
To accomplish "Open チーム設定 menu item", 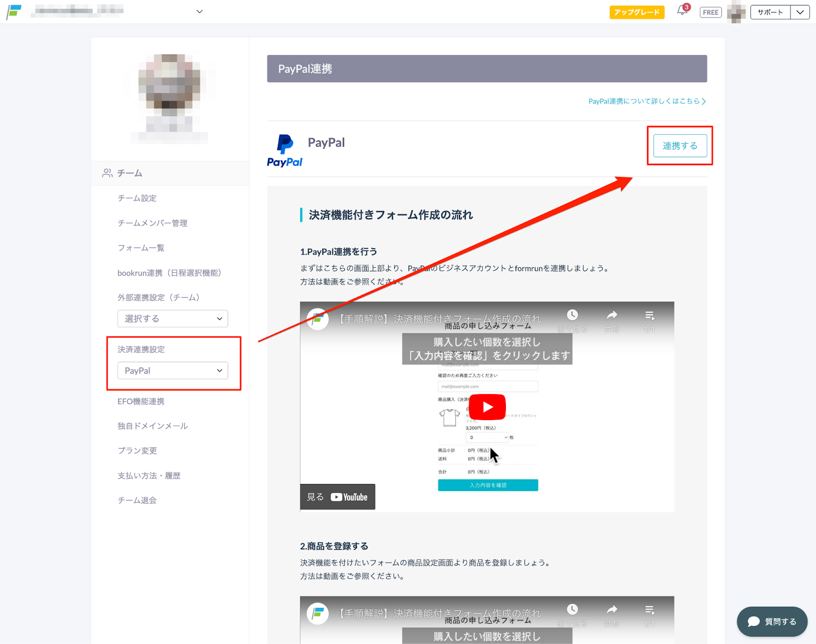I will click(x=137, y=198).
